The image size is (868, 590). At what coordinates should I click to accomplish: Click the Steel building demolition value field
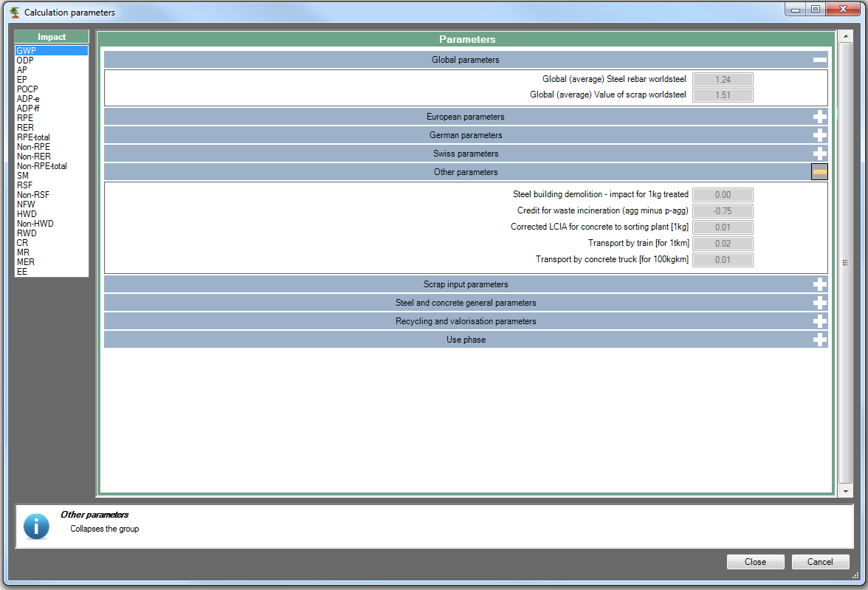pos(723,195)
